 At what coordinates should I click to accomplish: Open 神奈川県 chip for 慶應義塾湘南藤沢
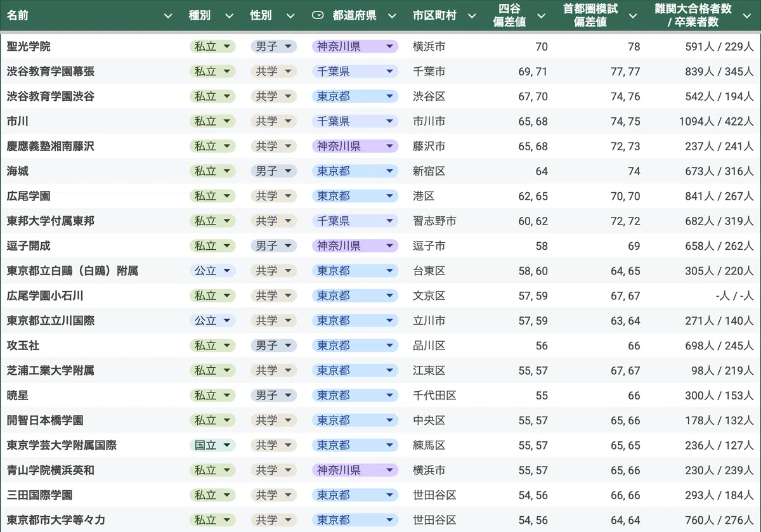pyautogui.click(x=355, y=146)
